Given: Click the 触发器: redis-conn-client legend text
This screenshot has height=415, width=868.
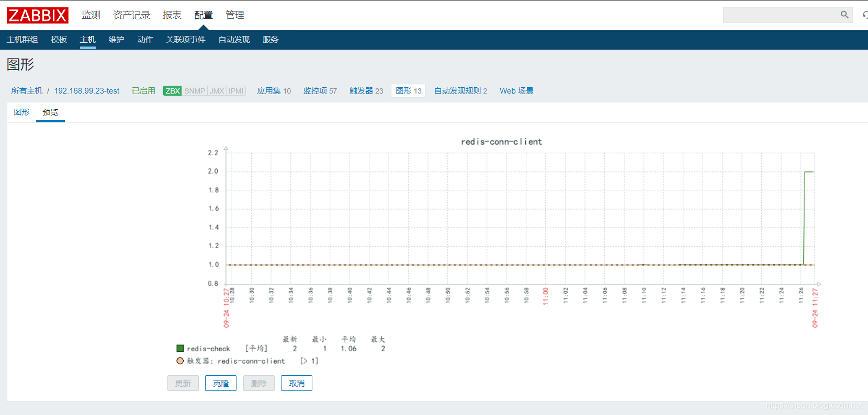Looking at the screenshot, I should (x=236, y=361).
